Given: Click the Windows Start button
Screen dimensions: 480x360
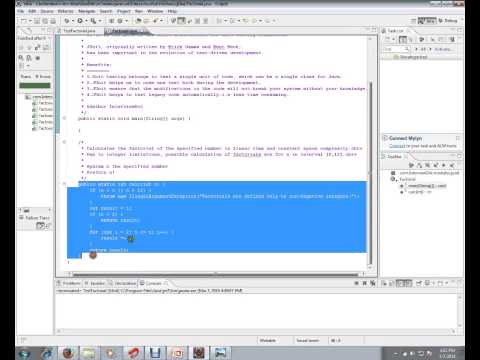Looking at the screenshot, I should (x=25, y=353).
